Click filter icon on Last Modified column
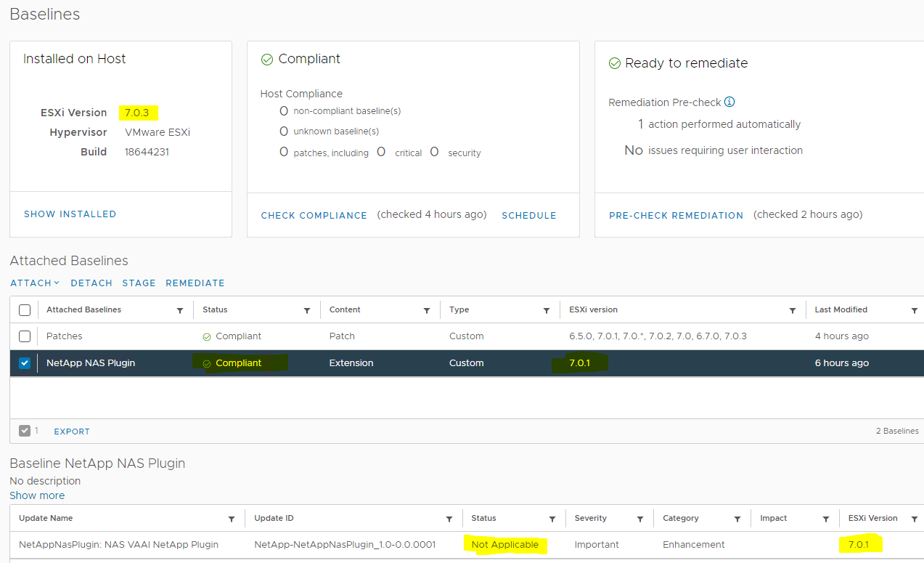Viewport: 924px width, 563px height. point(914,310)
